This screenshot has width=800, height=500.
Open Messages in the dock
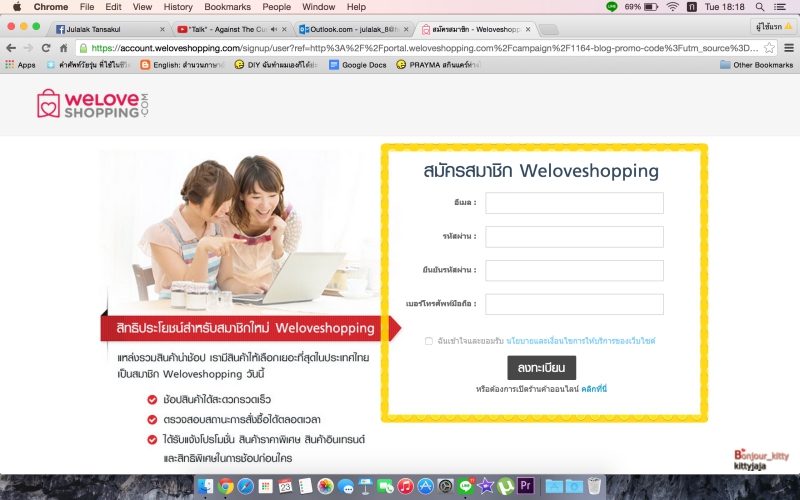point(345,486)
